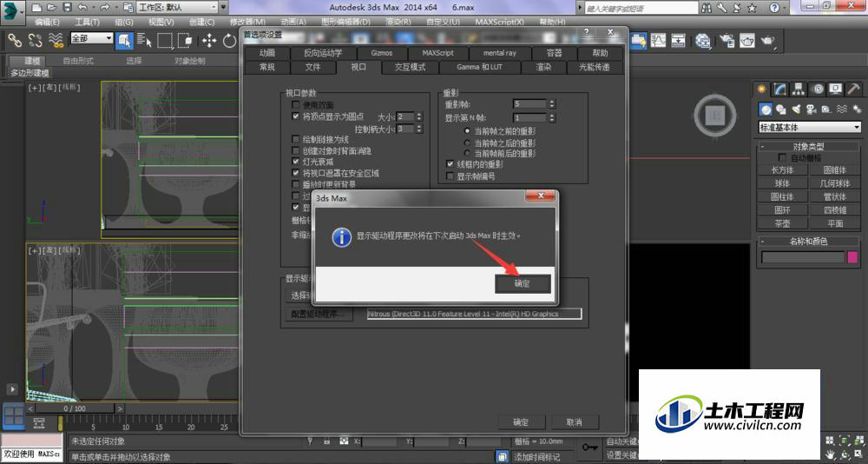
Task: Toggle 将视口遮罩在安全区域 checkbox
Action: coord(296,173)
